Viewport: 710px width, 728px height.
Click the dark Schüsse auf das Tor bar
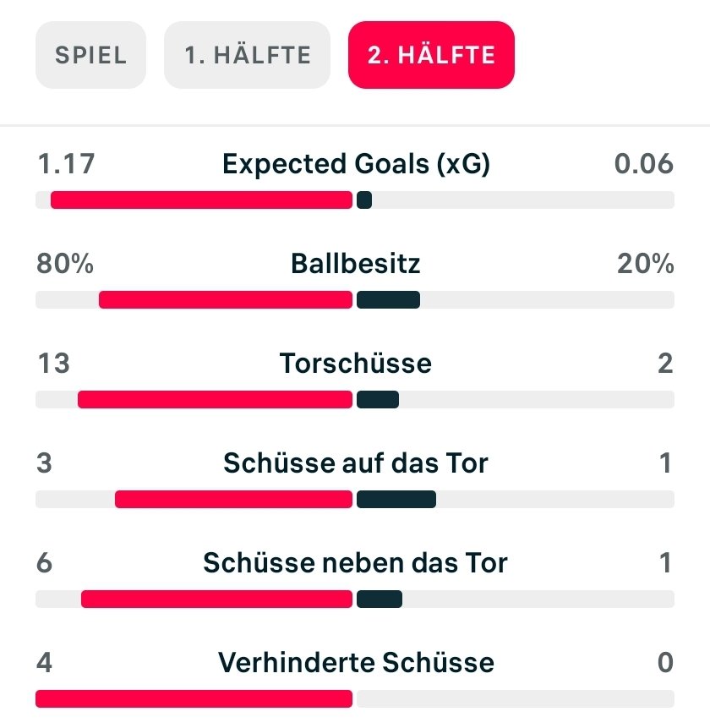point(396,500)
